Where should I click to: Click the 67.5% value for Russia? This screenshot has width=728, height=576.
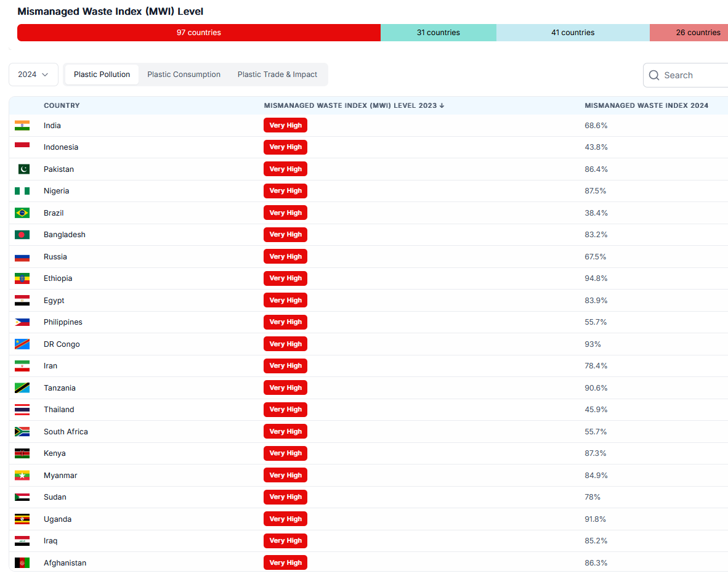click(595, 257)
